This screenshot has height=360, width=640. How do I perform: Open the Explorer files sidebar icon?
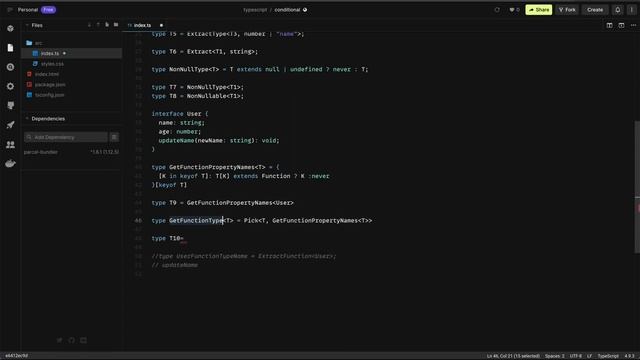(x=10, y=48)
